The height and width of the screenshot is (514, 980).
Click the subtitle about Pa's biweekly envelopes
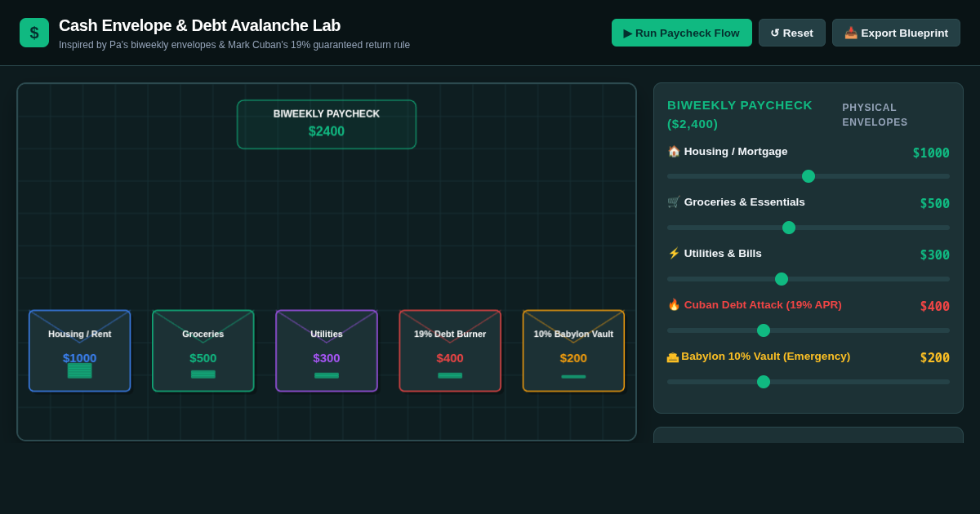(234, 45)
